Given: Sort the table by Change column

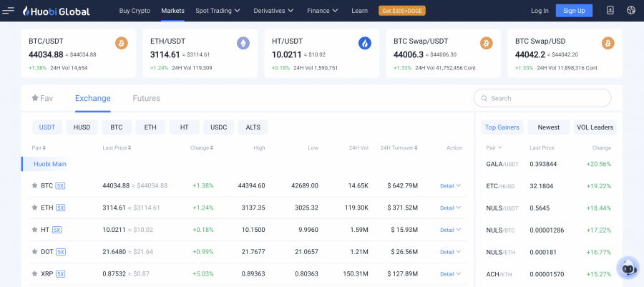Looking at the screenshot, I should click(x=202, y=148).
